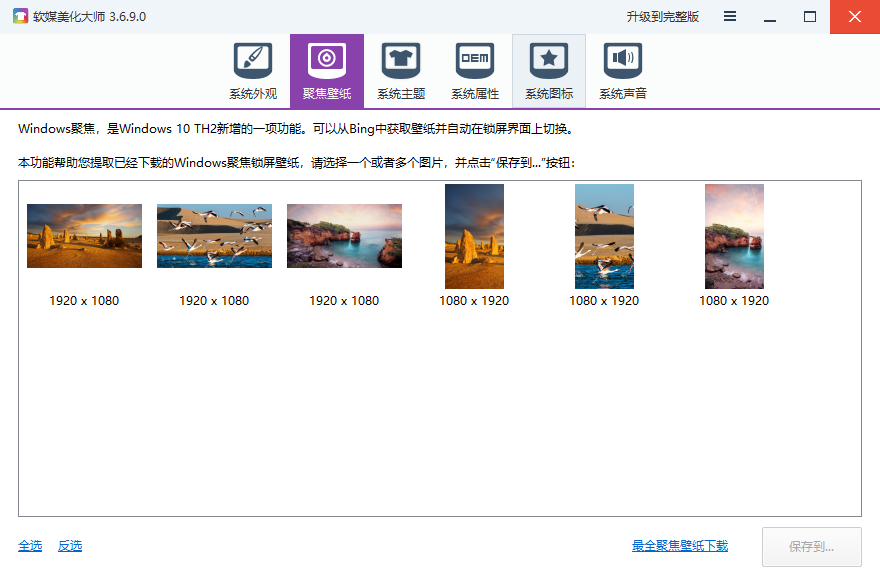
Task: Select the landscape desert rocks wallpaper thumbnail
Action: [84, 236]
